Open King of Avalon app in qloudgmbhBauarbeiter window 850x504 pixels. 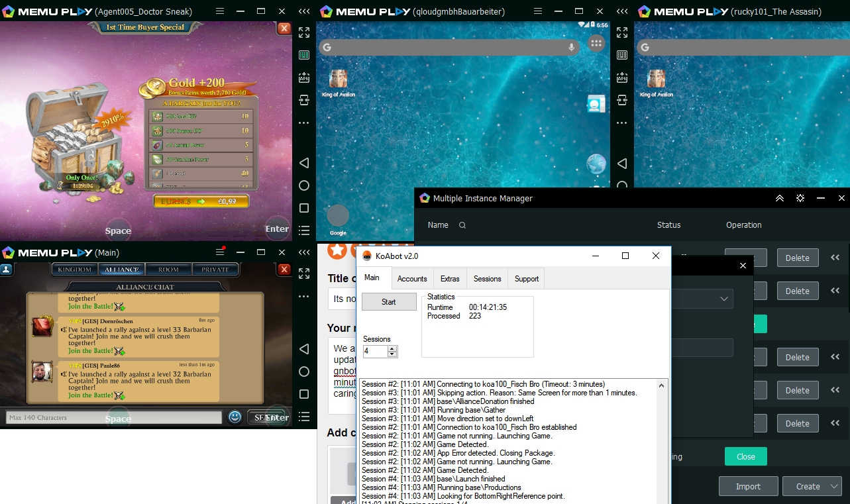pyautogui.click(x=339, y=83)
